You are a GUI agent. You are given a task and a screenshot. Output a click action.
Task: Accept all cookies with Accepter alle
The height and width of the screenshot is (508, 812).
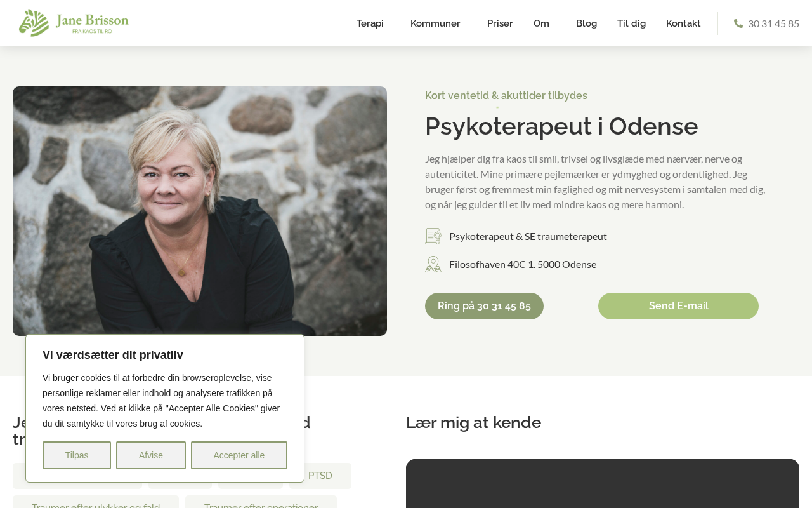(x=239, y=455)
